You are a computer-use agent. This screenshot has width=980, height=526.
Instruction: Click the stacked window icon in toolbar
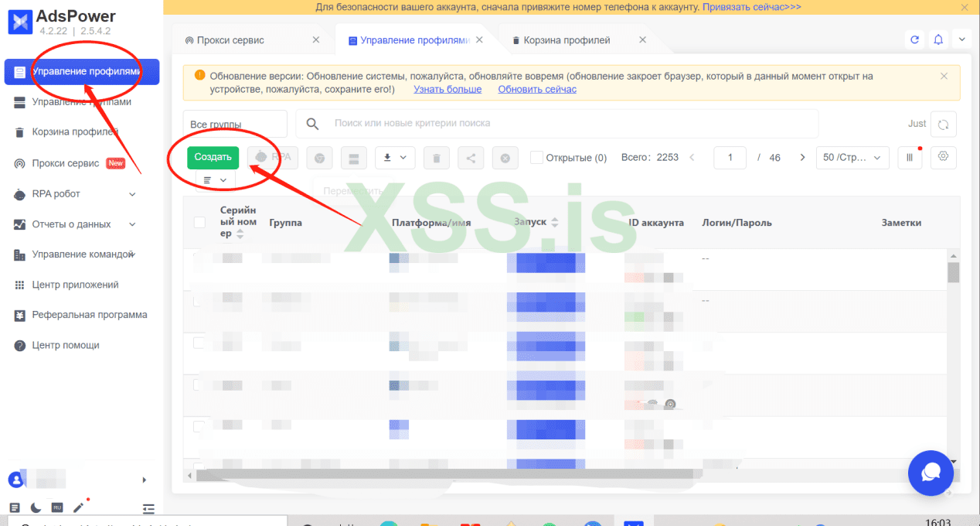click(x=354, y=158)
